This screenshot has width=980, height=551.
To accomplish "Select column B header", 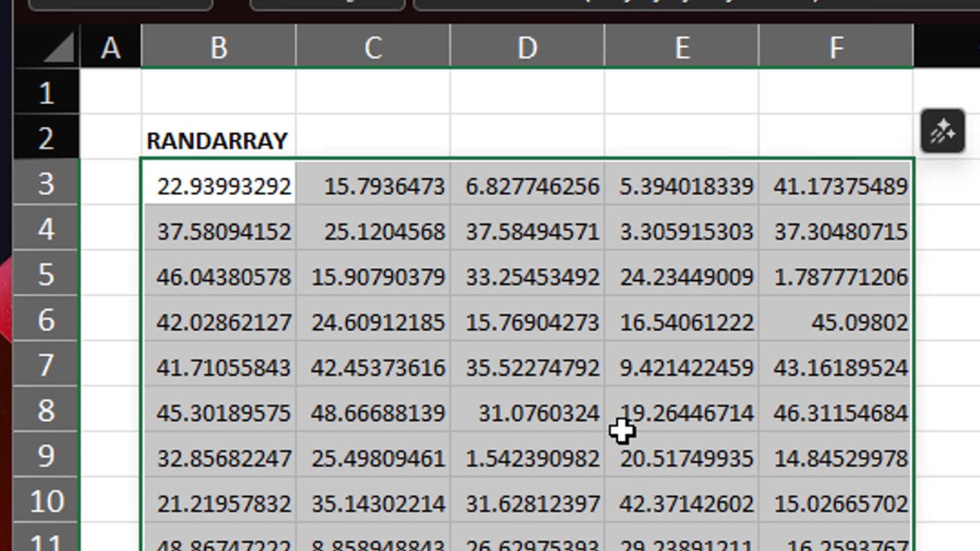I will pos(218,47).
